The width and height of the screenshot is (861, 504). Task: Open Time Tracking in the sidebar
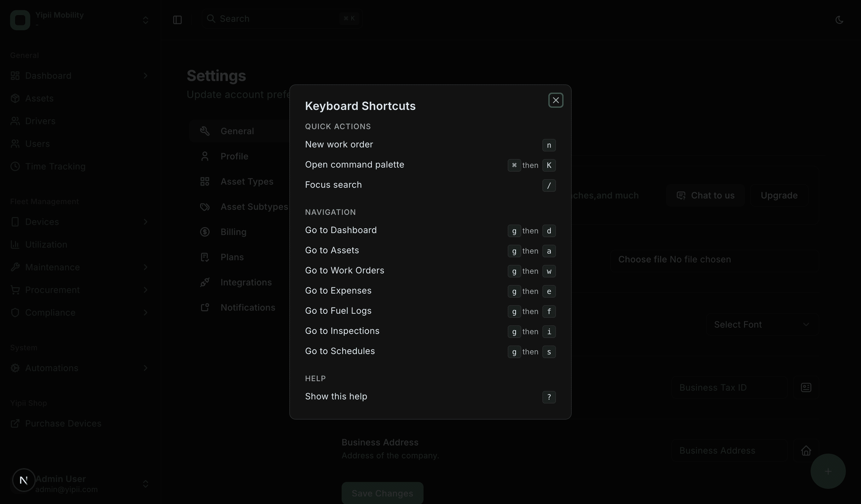tap(80, 166)
